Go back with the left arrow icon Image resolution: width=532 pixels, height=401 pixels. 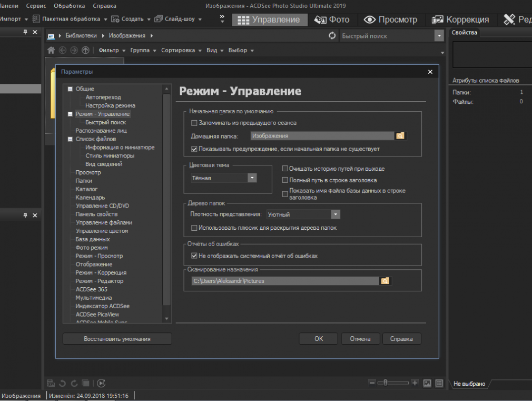pyautogui.click(x=63, y=50)
